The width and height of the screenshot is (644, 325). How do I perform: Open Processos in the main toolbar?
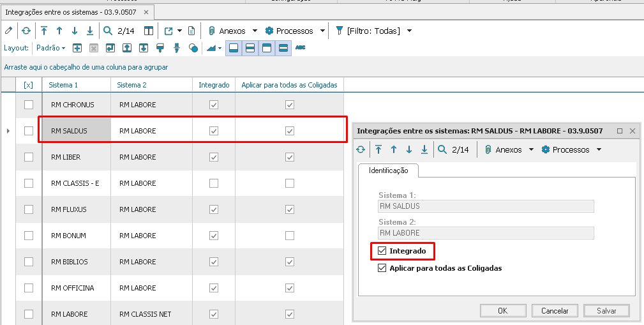pyautogui.click(x=290, y=31)
